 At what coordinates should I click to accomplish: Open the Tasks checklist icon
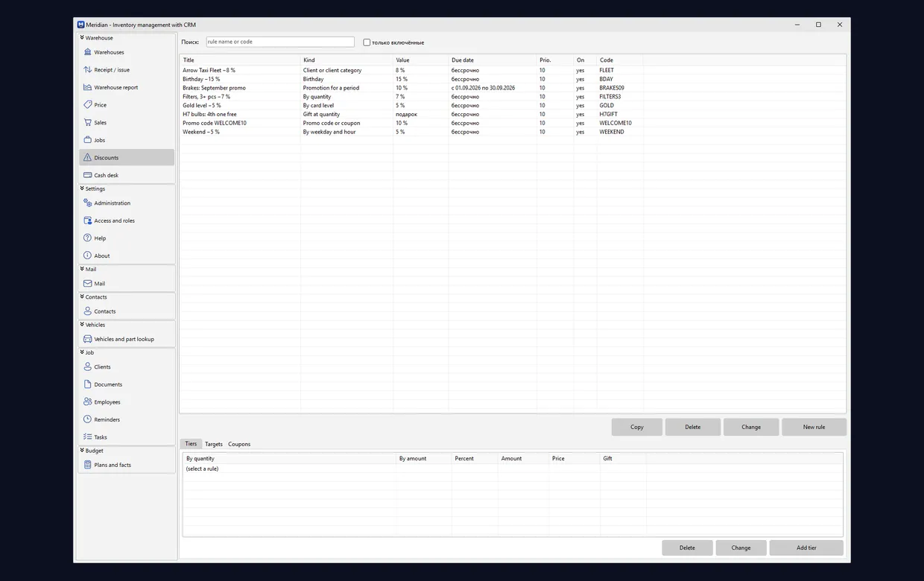(87, 437)
